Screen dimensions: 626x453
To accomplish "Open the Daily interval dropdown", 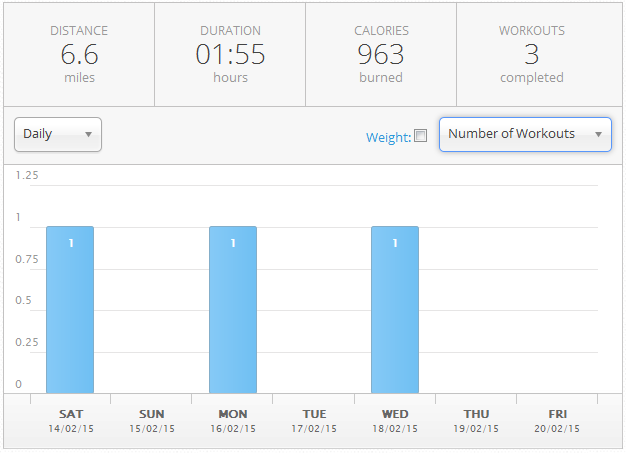I will click(x=58, y=134).
